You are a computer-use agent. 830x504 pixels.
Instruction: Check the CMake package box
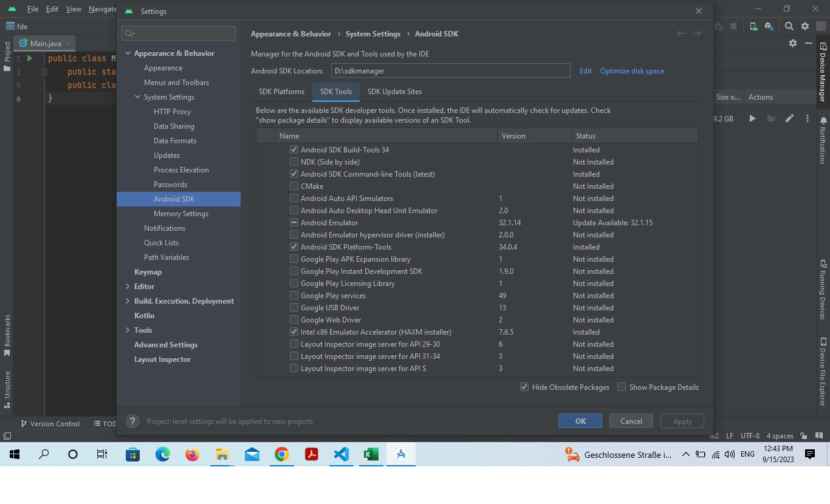[x=294, y=186]
